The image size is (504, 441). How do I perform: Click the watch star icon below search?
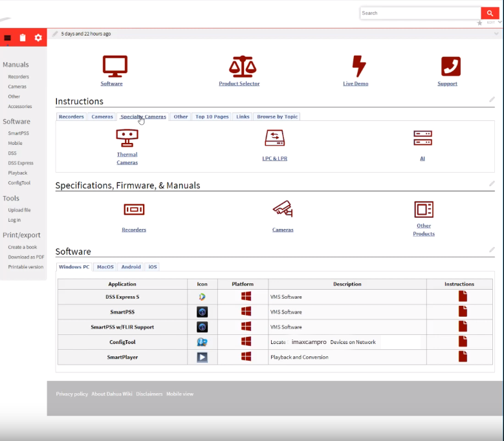tap(479, 23)
